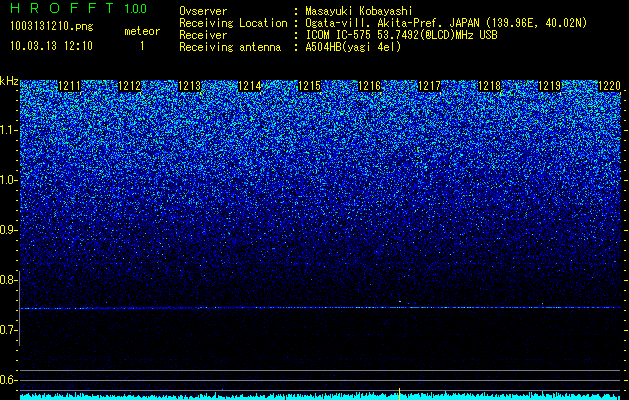This screenshot has width=629, height=400.
Task: Click the 1213 time marker
Action: pyautogui.click(x=189, y=86)
